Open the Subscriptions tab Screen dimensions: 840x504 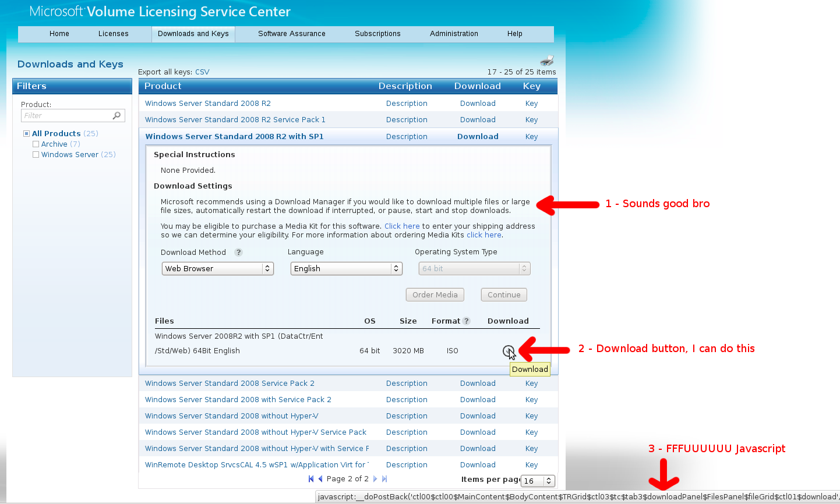pyautogui.click(x=377, y=34)
